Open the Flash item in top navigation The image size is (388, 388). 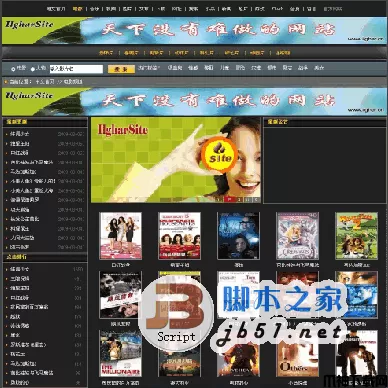(x=277, y=9)
